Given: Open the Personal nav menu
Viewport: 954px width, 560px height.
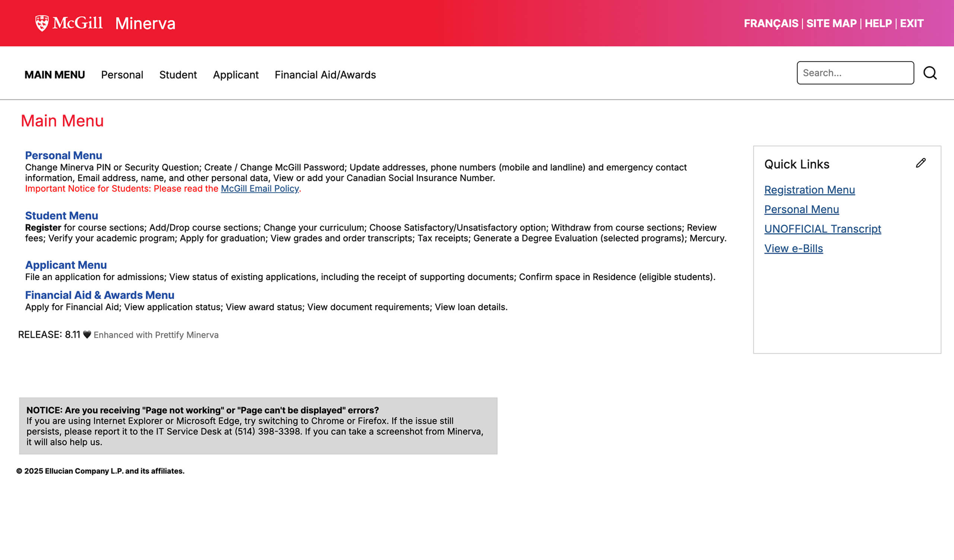Looking at the screenshot, I should 122,75.
